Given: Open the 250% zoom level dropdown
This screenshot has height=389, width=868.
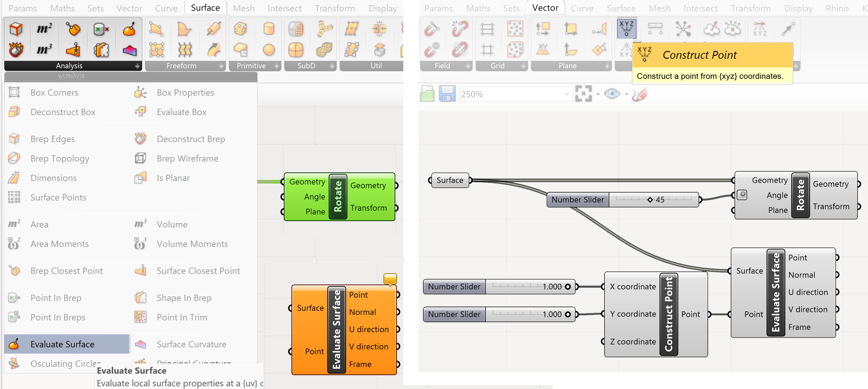Looking at the screenshot, I should point(566,94).
